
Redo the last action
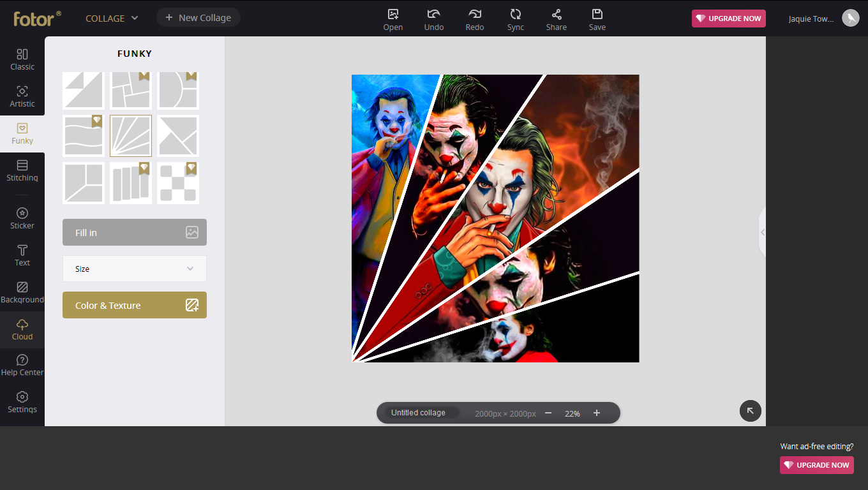pos(475,19)
